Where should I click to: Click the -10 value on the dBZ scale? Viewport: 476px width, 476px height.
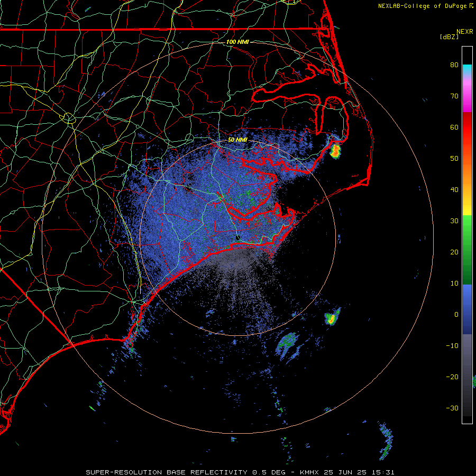click(452, 345)
